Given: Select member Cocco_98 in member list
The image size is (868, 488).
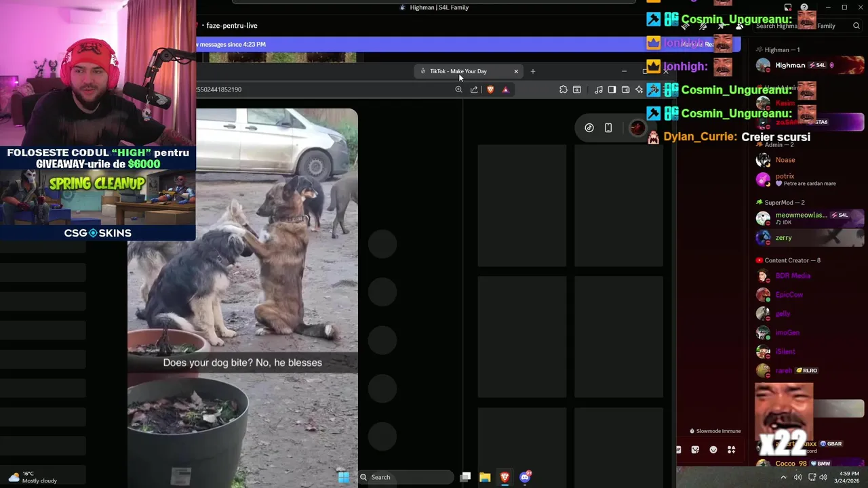Looking at the screenshot, I should pos(810,464).
